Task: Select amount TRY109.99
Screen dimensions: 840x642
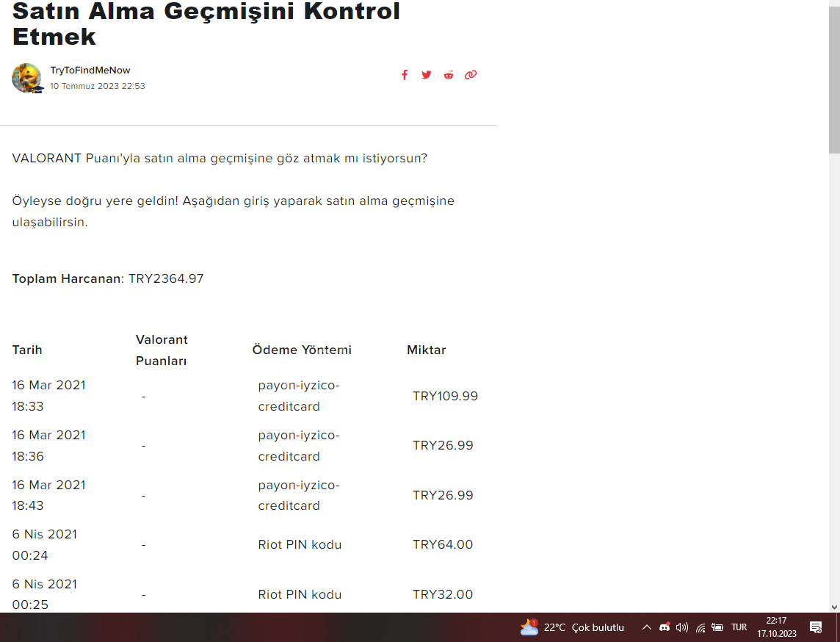Action: pyautogui.click(x=445, y=396)
